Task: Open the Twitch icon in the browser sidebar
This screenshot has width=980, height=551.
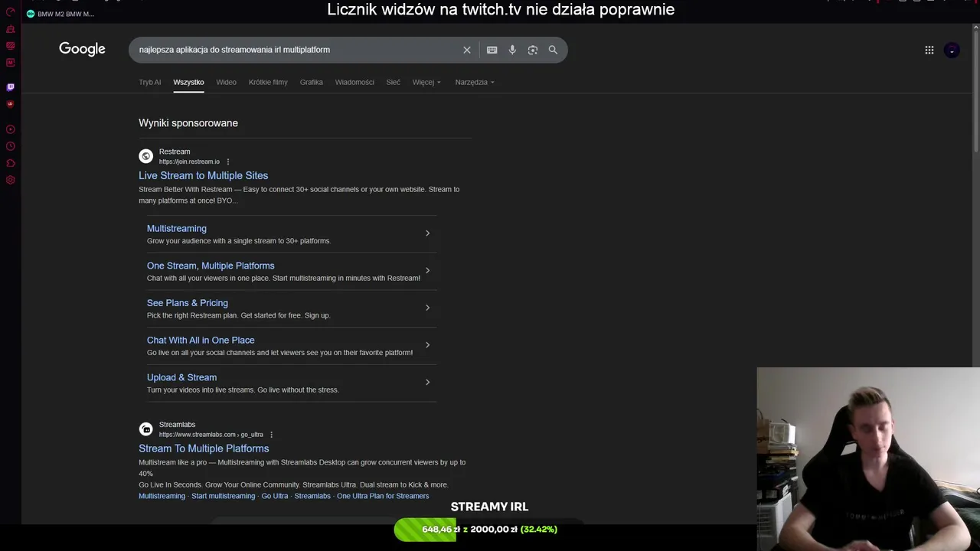Action: (10, 87)
